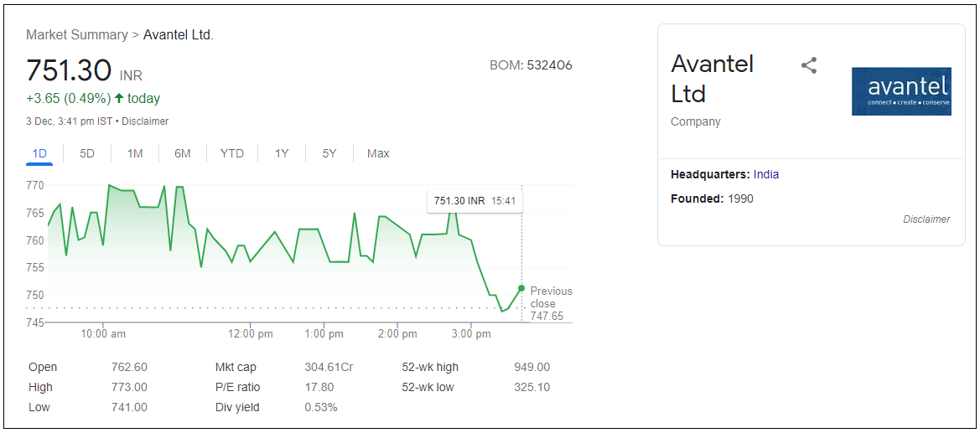Click the 10:00 am axis label
The image size is (980, 433).
coord(104,334)
